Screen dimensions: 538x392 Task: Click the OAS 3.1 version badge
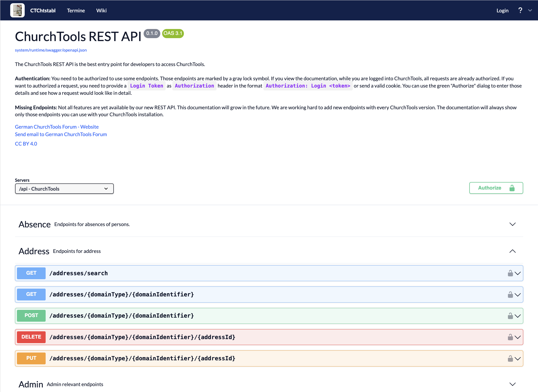point(173,33)
